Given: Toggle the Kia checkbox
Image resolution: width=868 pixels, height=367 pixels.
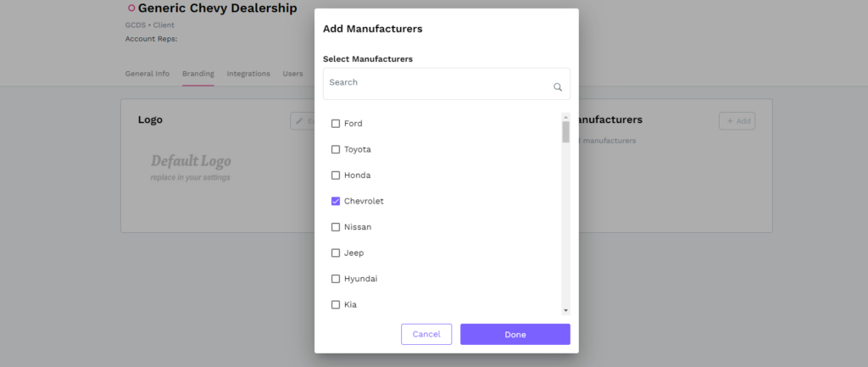Looking at the screenshot, I should [x=336, y=304].
